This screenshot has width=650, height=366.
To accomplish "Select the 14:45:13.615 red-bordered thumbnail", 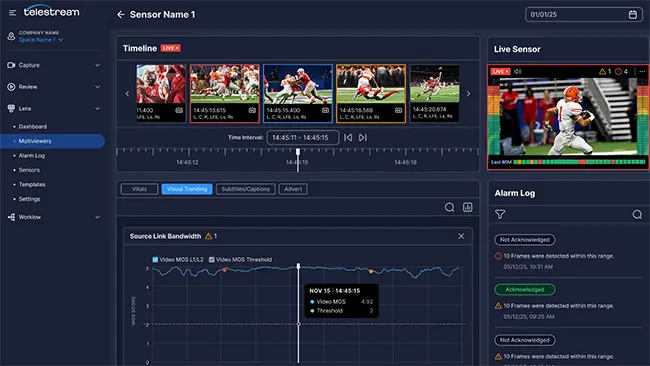I will click(x=225, y=93).
